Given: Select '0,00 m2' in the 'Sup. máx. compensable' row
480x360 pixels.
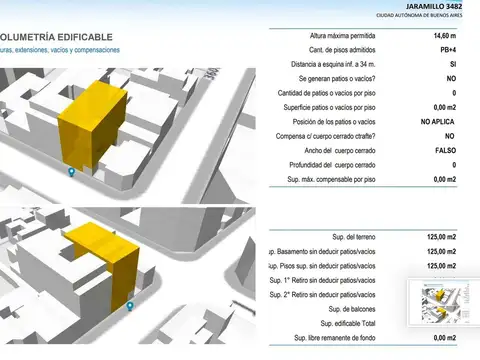Looking at the screenshot, I should click(x=445, y=179).
